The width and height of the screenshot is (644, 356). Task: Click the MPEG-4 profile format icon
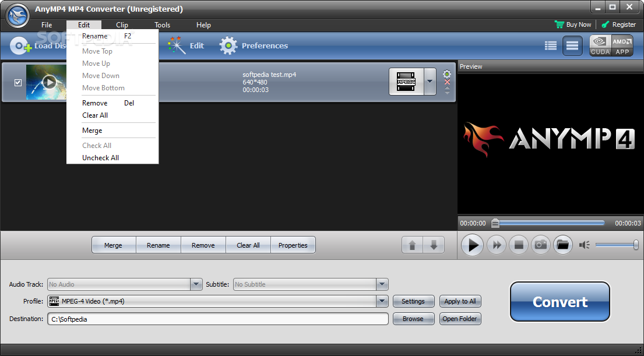[x=54, y=301]
